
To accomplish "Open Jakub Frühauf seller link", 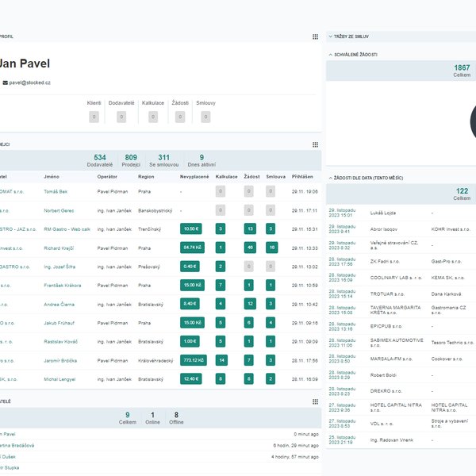I will click(59, 323).
